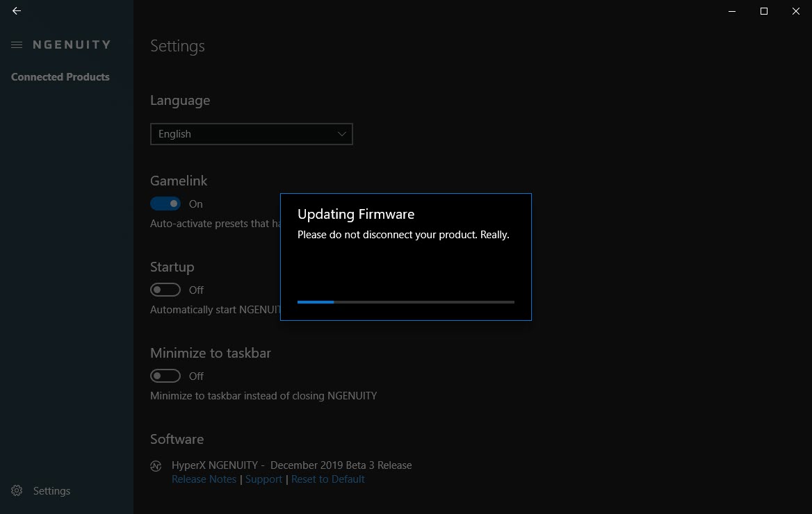Open the Support link
The image size is (812, 514).
coord(263,479)
